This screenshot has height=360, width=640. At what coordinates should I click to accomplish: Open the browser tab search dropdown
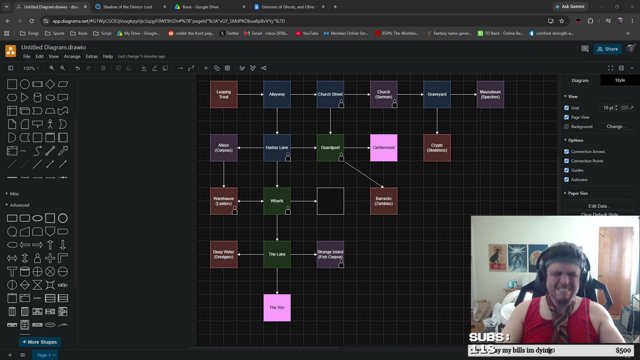point(6,7)
